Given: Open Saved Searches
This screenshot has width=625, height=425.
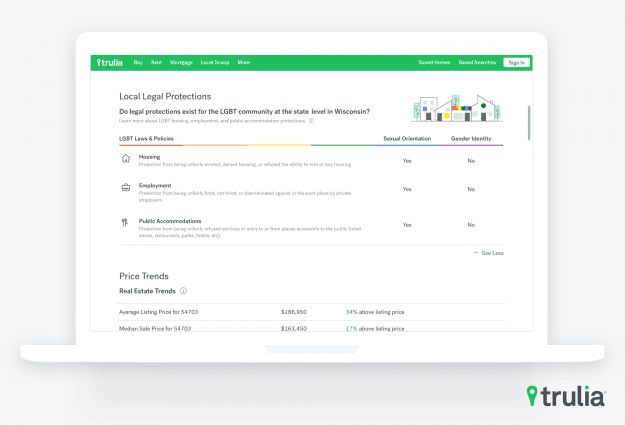Looking at the screenshot, I should (x=476, y=62).
